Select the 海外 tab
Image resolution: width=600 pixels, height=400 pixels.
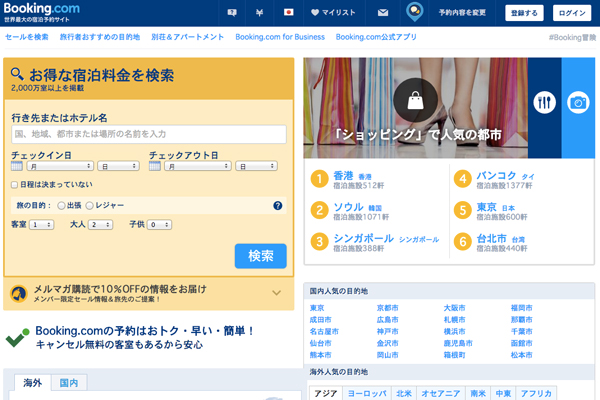pyautogui.click(x=33, y=383)
